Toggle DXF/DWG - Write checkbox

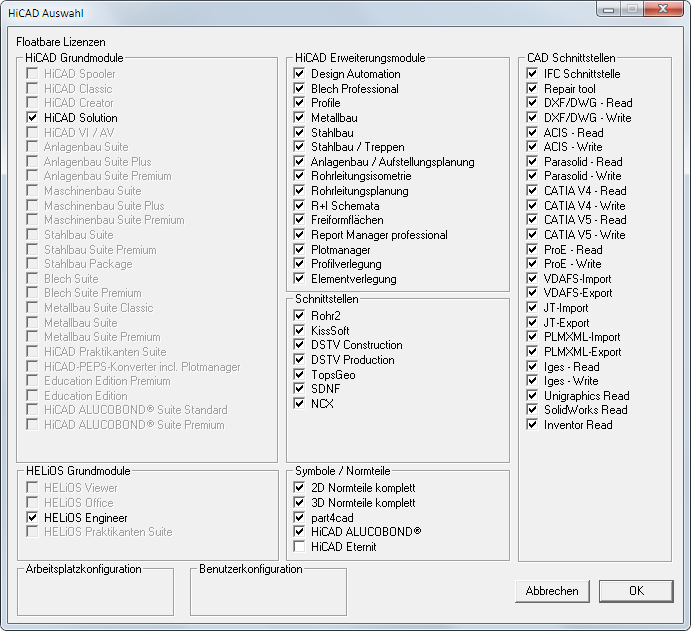532,118
